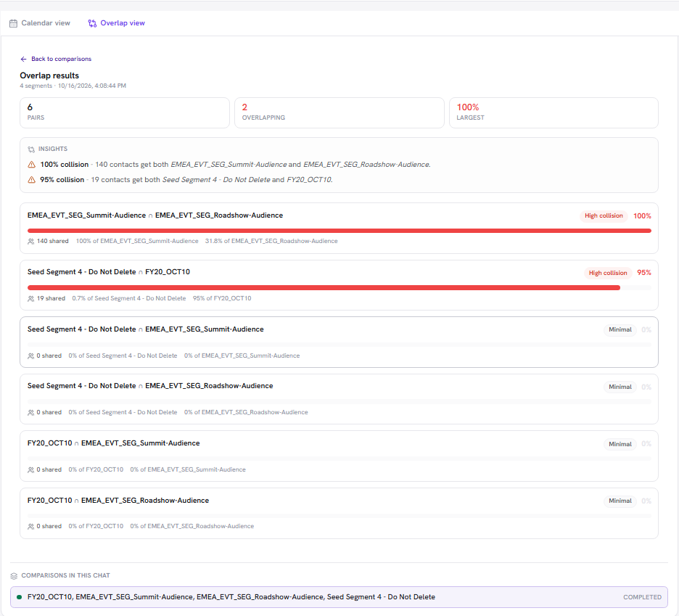Open the 100% Largest summary card
Image resolution: width=679 pixels, height=616 pixels.
point(554,112)
